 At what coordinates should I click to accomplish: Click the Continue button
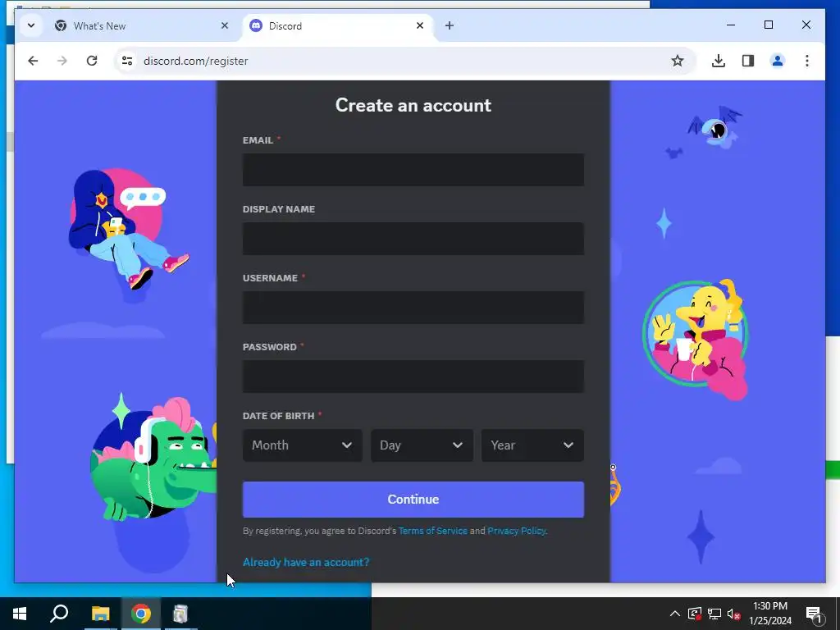tap(413, 500)
